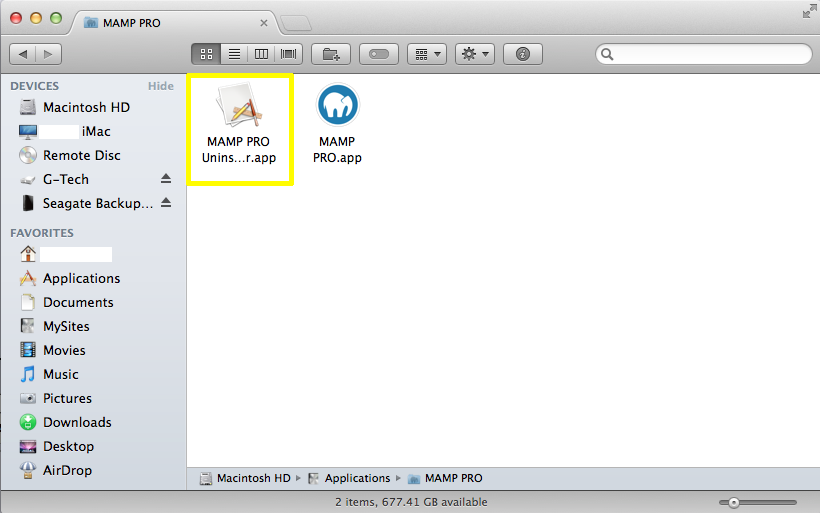Screen dimensions: 820x513
Task: Open Downloads in Favorites
Action: click(77, 423)
